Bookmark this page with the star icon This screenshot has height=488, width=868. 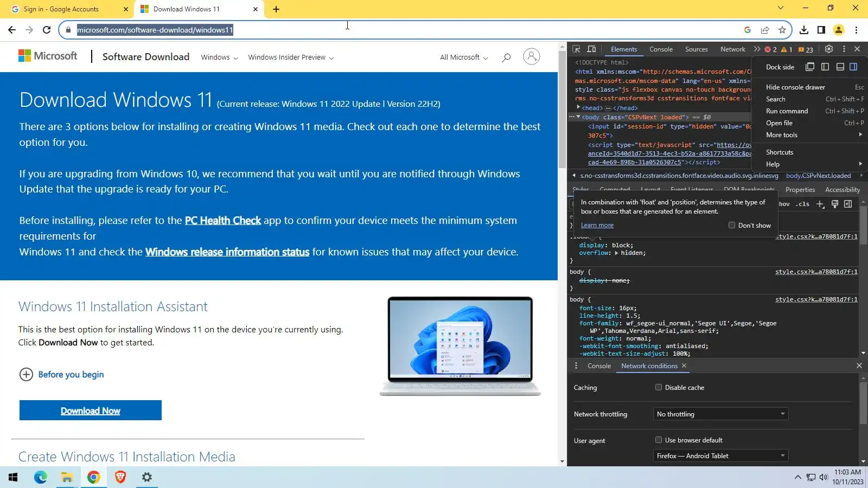782,30
